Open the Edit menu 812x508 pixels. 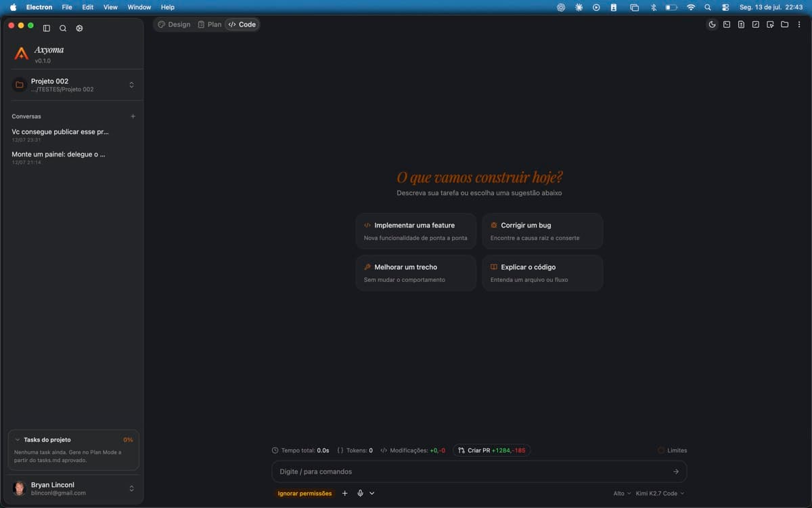[88, 7]
